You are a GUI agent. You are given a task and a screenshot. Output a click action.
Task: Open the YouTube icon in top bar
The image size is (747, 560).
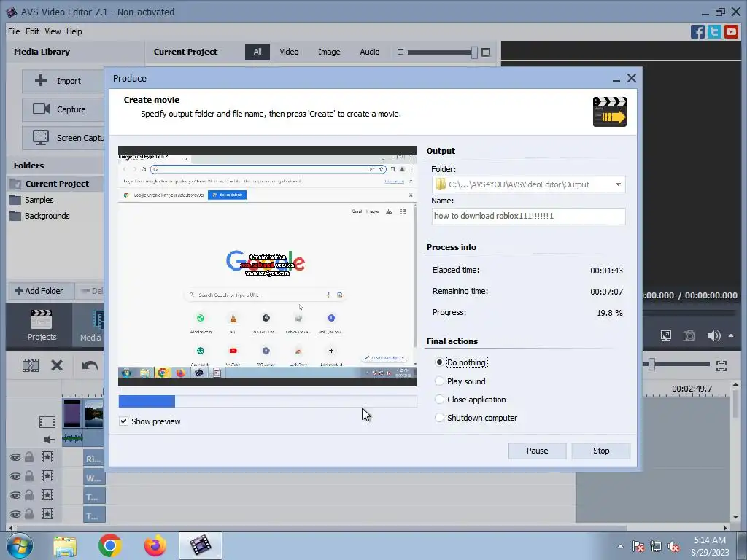[x=731, y=32]
